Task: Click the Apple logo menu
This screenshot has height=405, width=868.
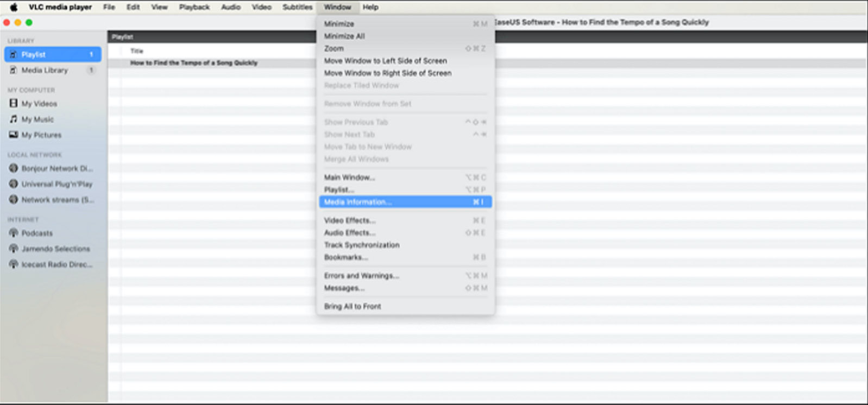Action: tap(14, 7)
